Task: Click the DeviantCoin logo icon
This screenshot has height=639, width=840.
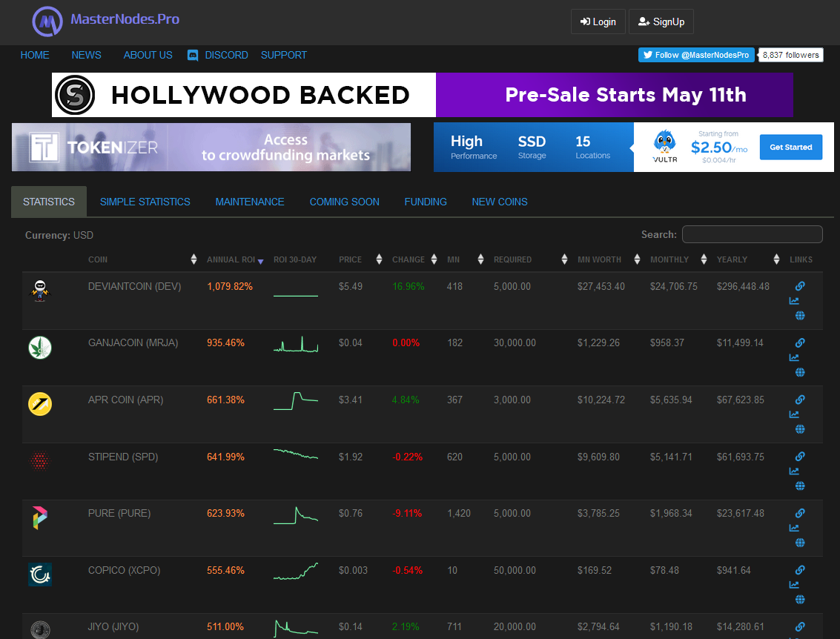Action: pyautogui.click(x=40, y=291)
